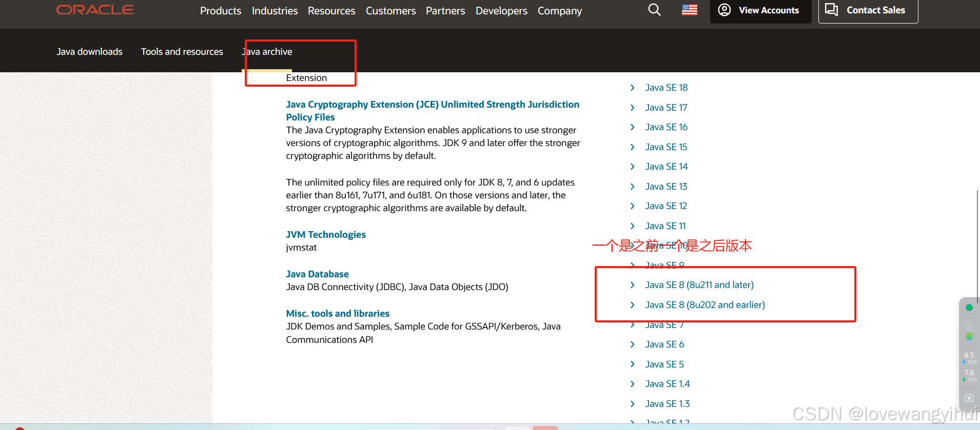Open the site search magnifier icon

pos(654,10)
